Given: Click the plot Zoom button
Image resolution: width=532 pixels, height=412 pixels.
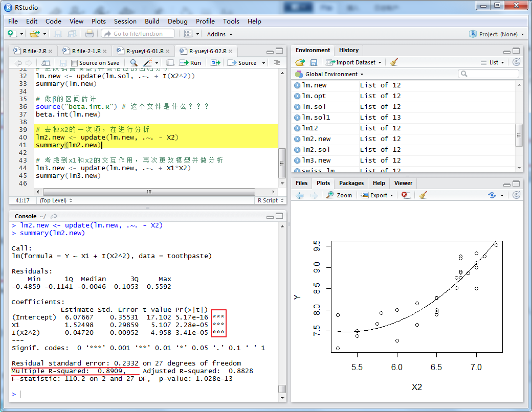Looking at the screenshot, I should [340, 195].
